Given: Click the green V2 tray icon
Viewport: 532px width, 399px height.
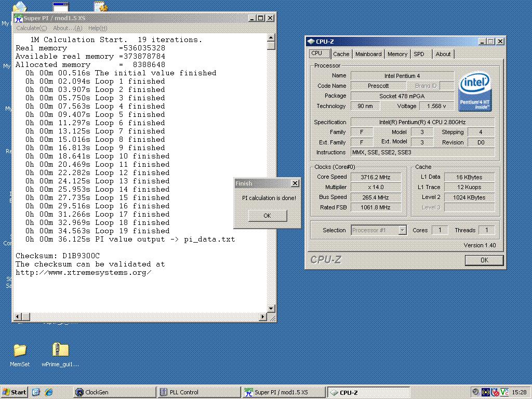Looking at the screenshot, I should tap(504, 393).
